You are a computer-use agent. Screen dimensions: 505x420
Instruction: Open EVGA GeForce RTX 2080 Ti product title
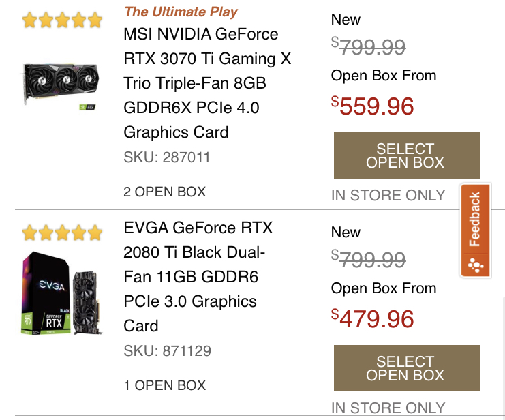194,276
